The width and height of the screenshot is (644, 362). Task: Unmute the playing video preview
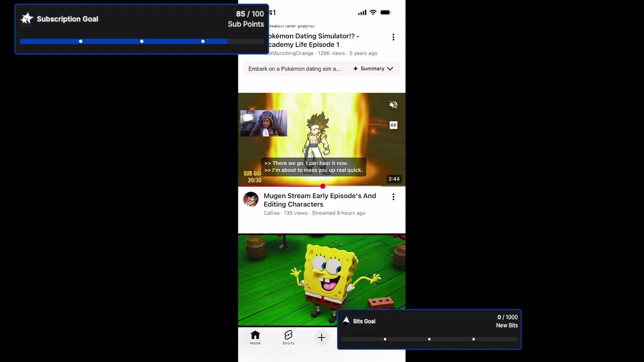coord(393,105)
